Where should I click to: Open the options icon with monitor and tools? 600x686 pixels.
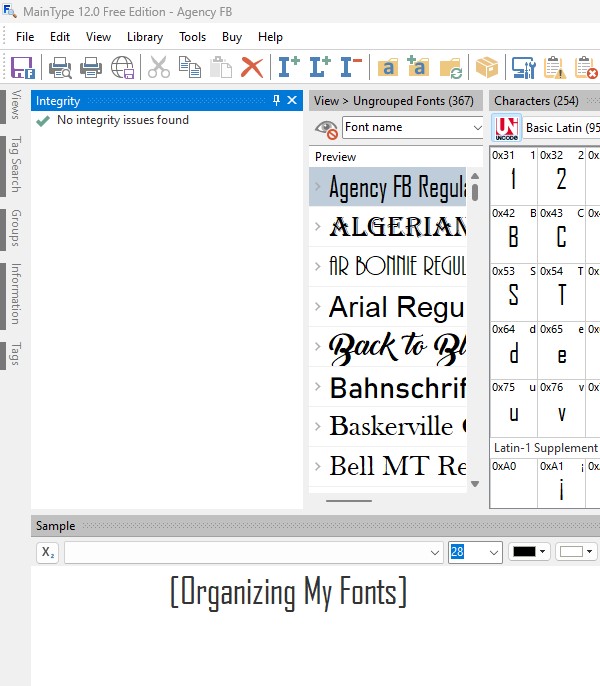click(523, 67)
